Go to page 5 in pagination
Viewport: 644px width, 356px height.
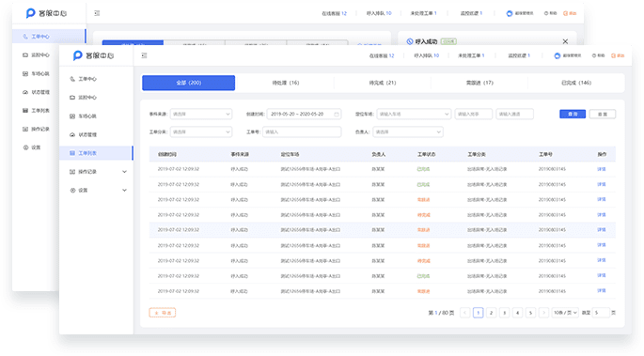pos(530,313)
